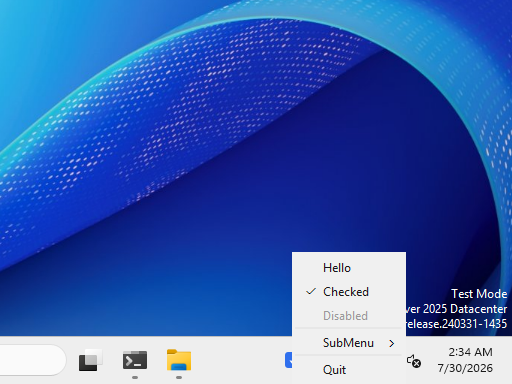Click the muted volume tray icon

(414, 361)
